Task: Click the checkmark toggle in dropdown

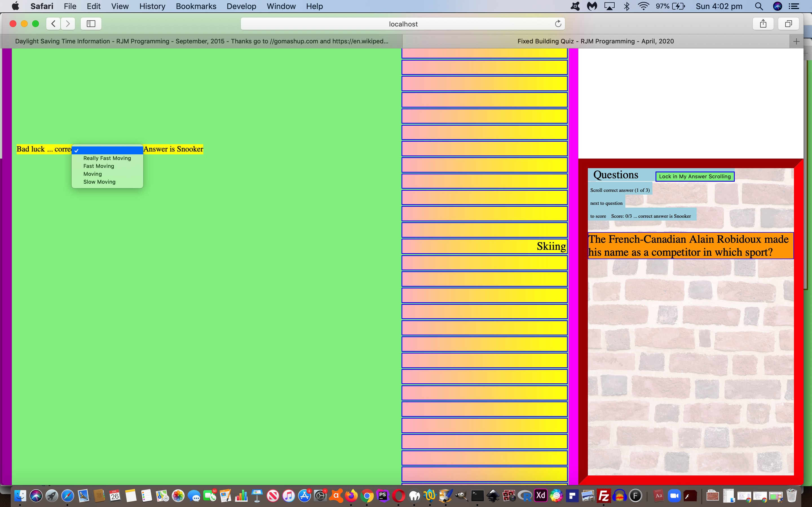Action: point(77,150)
